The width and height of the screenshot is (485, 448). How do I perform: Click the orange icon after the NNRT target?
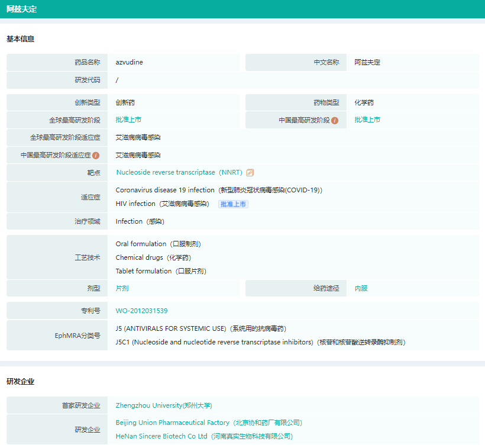tap(250, 173)
